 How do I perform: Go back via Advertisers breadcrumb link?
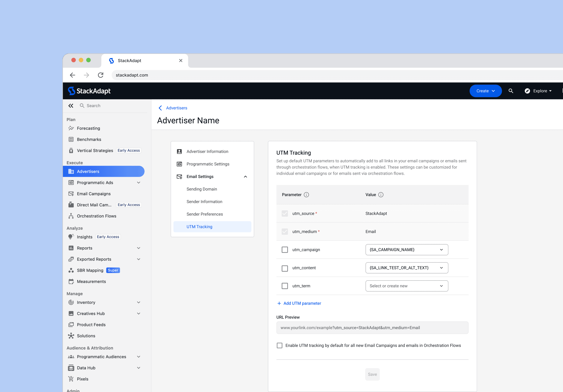pyautogui.click(x=176, y=108)
